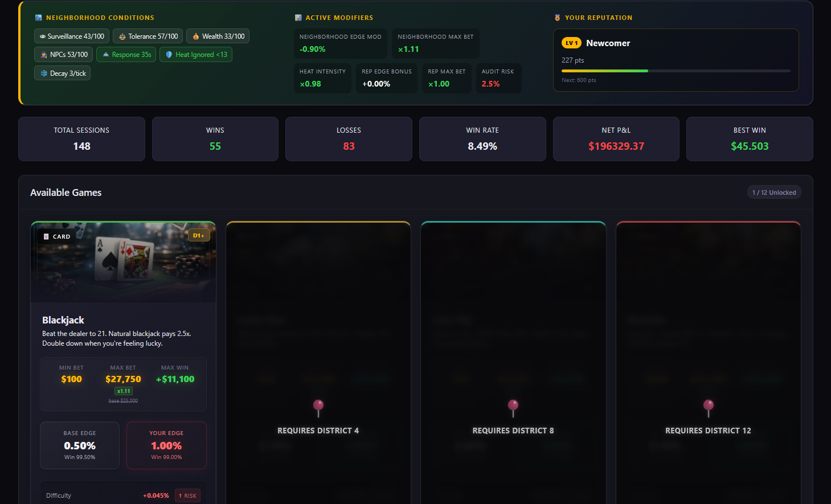Viewport: 831px width, 504px height.
Task: Select the Net P&L stat card
Action: 616,139
